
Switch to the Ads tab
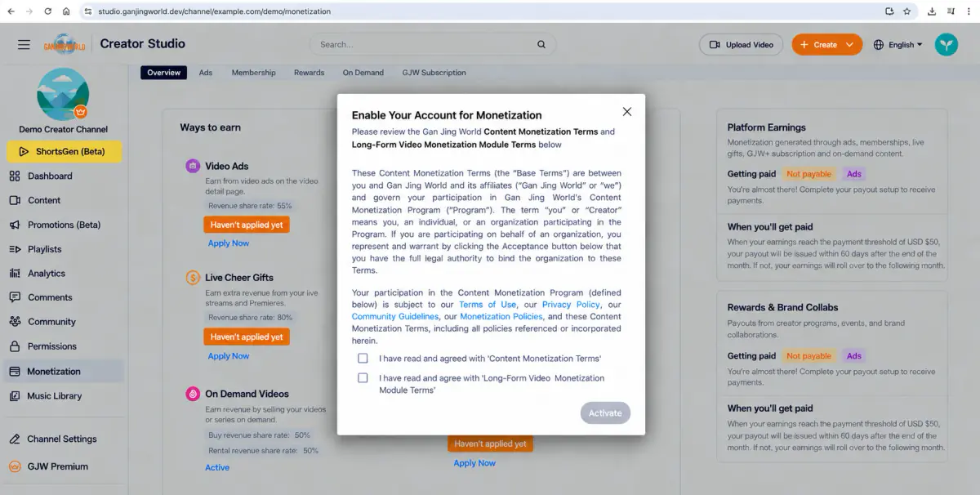(206, 73)
